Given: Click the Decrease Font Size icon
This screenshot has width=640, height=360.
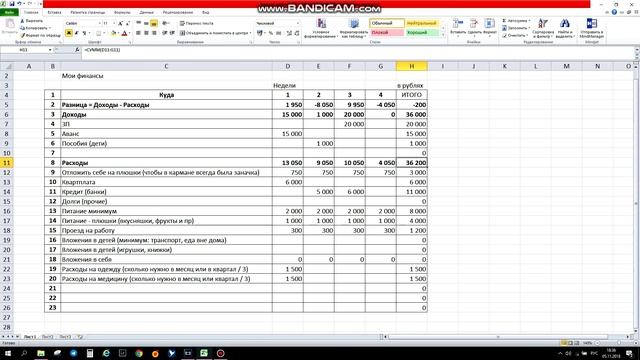Looking at the screenshot, I should (128, 23).
